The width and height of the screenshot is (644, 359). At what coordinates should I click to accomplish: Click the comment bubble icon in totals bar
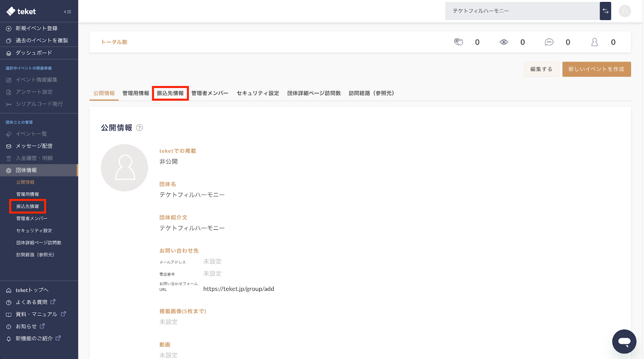coord(549,42)
